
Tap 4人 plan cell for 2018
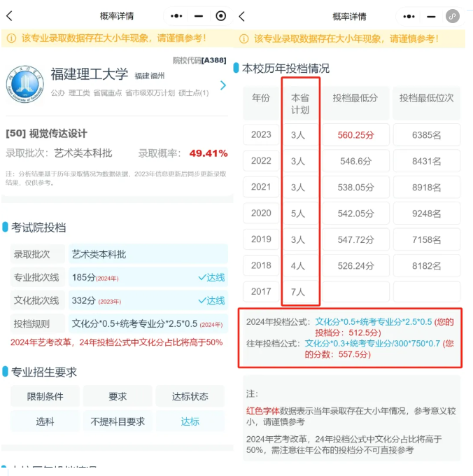click(300, 265)
